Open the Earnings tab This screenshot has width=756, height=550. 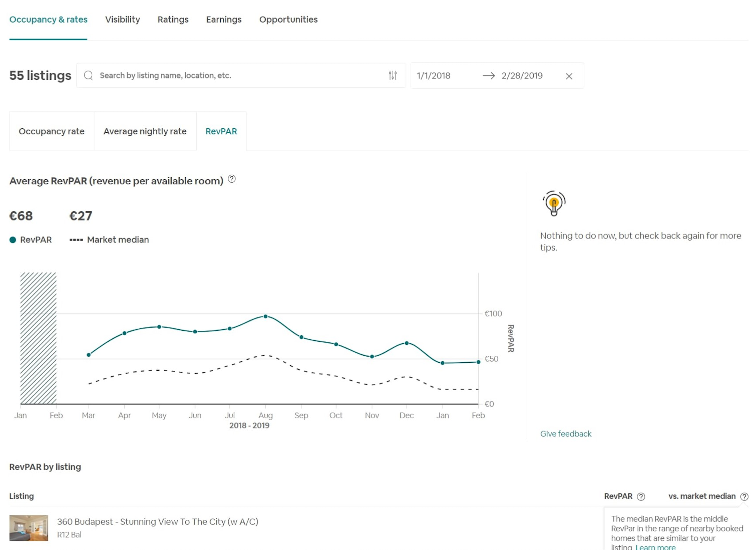point(224,19)
